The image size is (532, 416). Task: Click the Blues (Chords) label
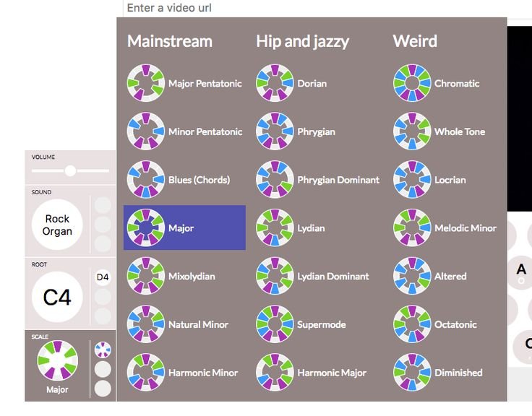199,180
